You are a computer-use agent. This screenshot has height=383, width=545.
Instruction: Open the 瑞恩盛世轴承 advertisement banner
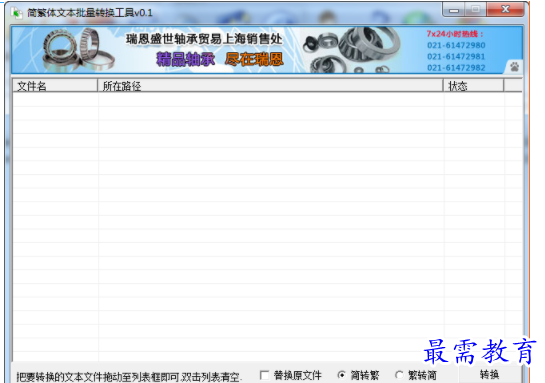tap(267, 50)
